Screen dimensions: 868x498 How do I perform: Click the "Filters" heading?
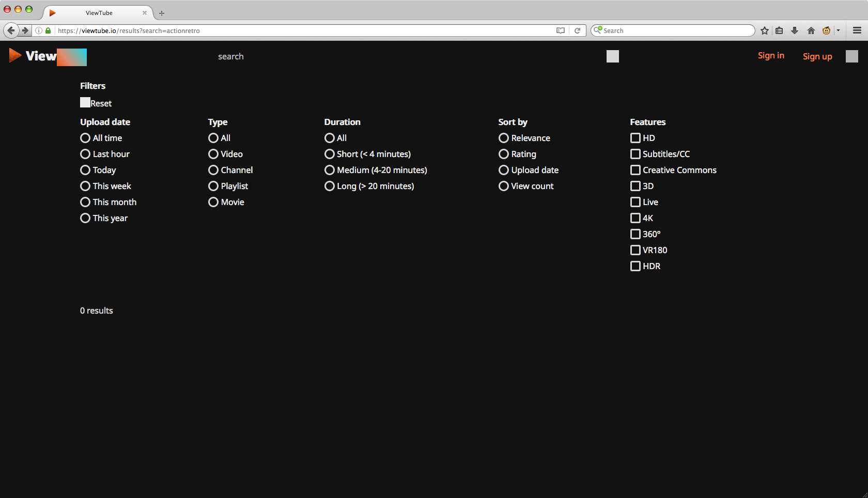coord(93,86)
